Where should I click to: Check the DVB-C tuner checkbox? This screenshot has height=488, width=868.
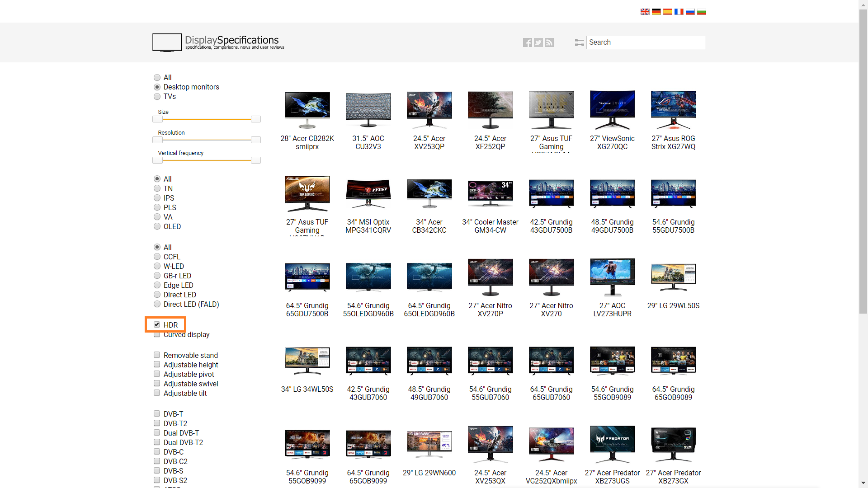[x=157, y=452]
